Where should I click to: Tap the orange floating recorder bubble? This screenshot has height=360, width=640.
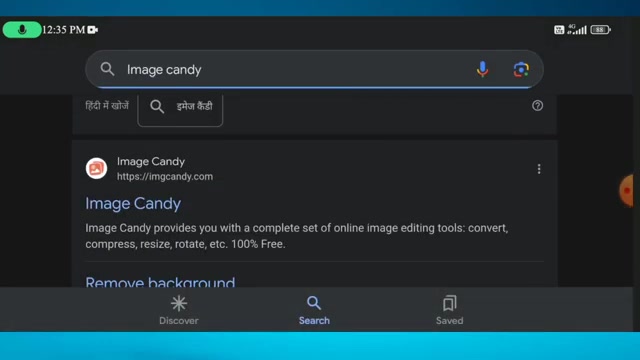(x=627, y=190)
